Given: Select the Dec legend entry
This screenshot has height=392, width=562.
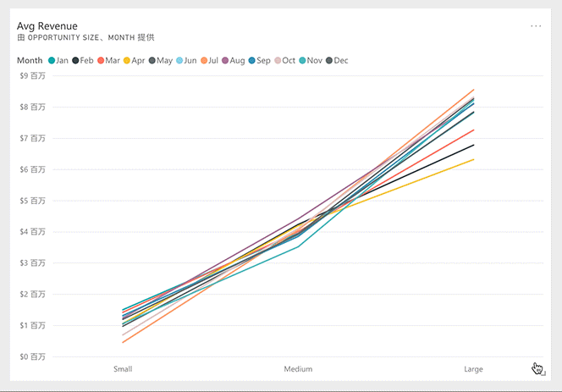Looking at the screenshot, I should pyautogui.click(x=337, y=61).
